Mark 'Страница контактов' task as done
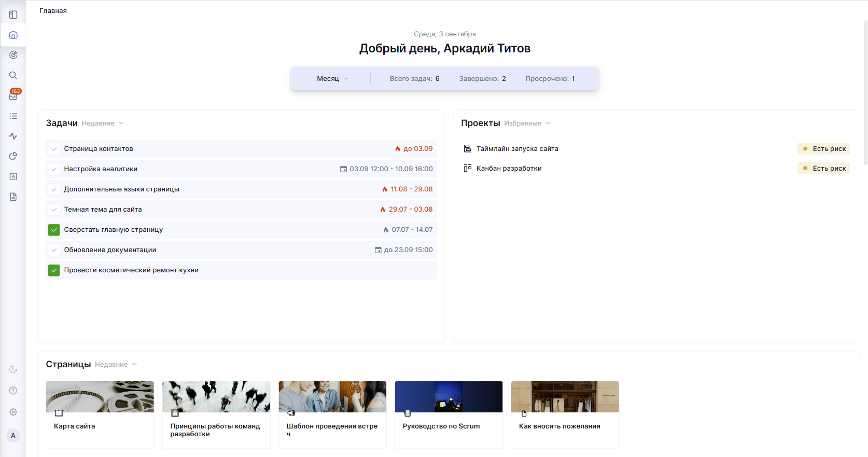The image size is (868, 457). coord(54,149)
